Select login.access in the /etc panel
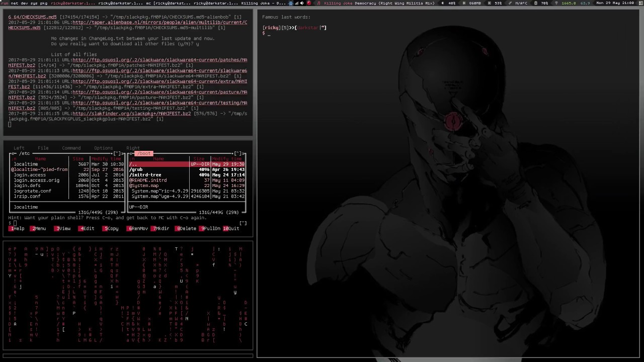 67,175
